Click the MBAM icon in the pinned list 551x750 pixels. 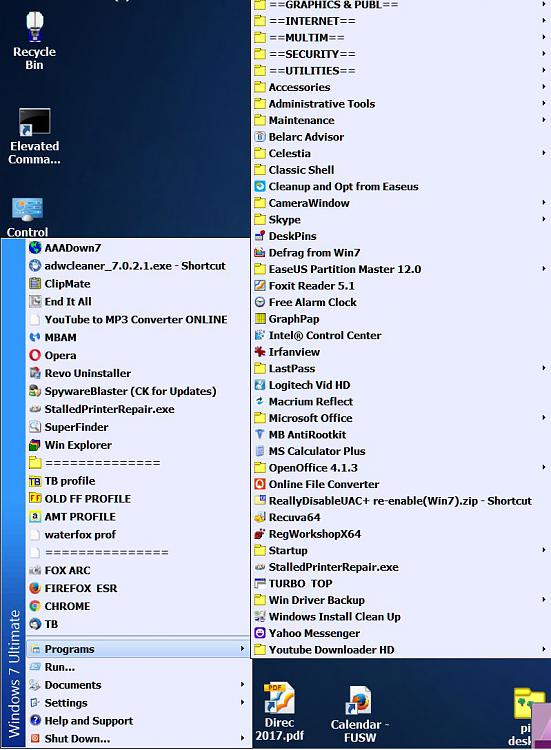[x=35, y=337]
